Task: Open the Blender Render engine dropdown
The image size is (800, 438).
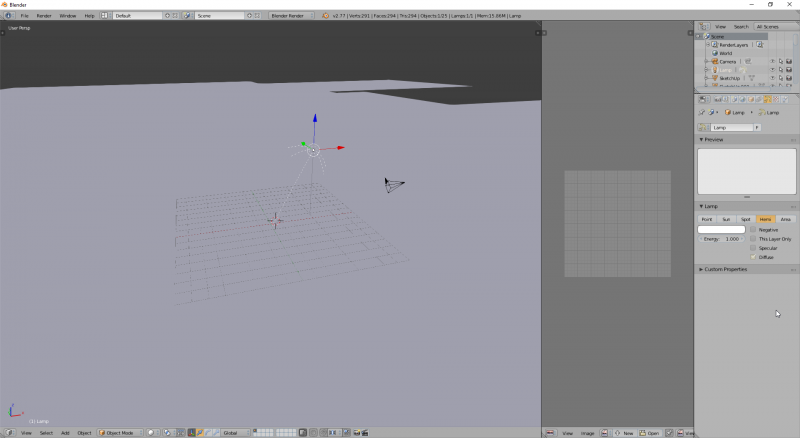Action: (291, 16)
